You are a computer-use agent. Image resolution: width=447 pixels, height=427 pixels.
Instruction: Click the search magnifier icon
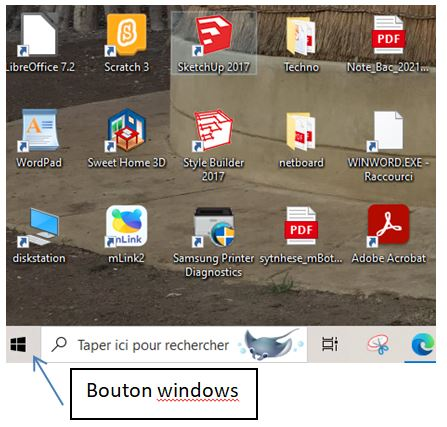point(59,344)
